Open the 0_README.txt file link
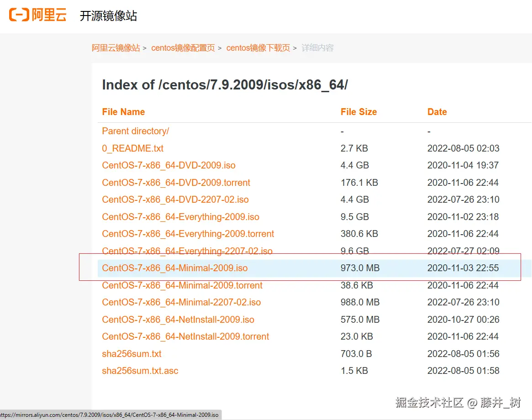This screenshot has width=532, height=420. 133,148
